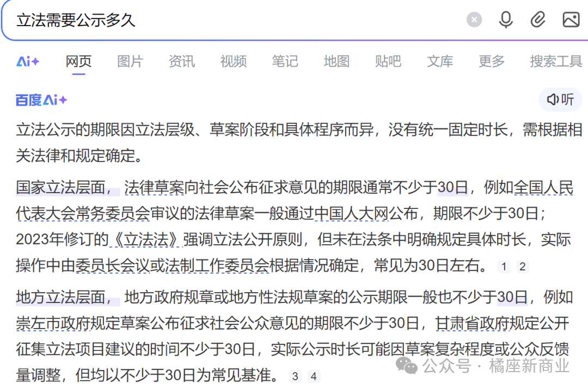
Task: Click the search input field
Action: pos(232,20)
